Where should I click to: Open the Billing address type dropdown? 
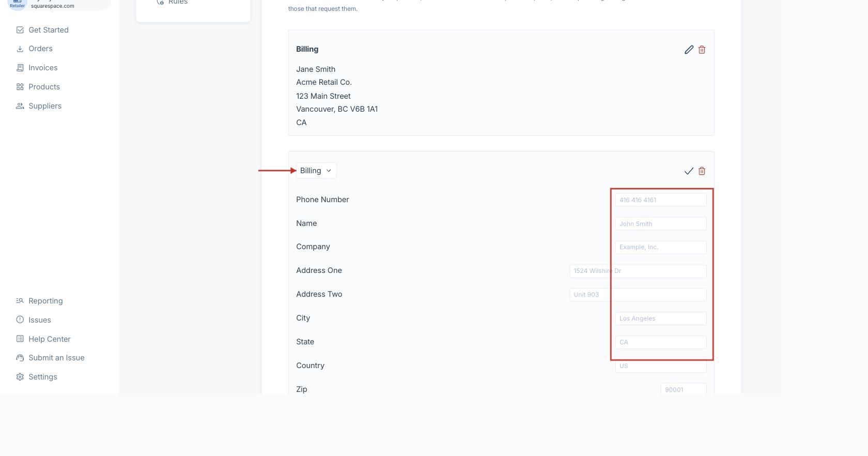(x=316, y=171)
